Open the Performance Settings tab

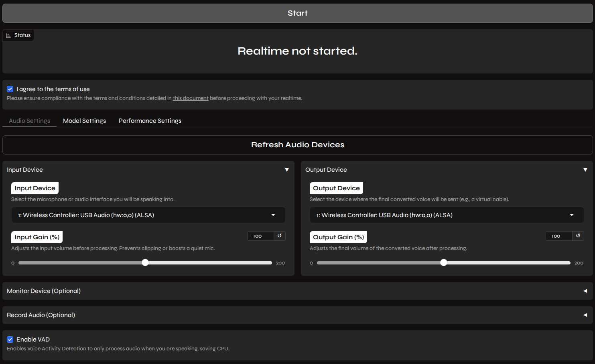pos(150,121)
